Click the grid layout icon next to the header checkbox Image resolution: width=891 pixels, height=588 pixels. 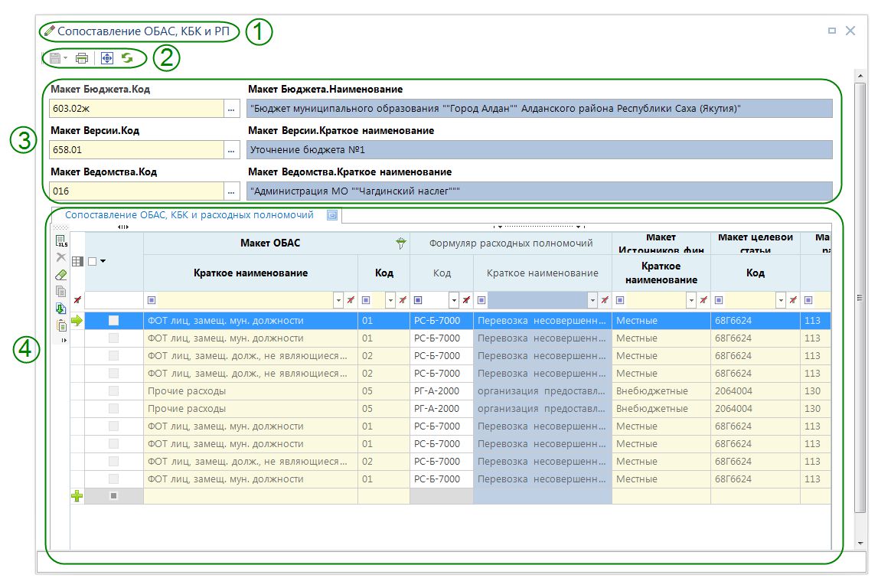[77, 261]
